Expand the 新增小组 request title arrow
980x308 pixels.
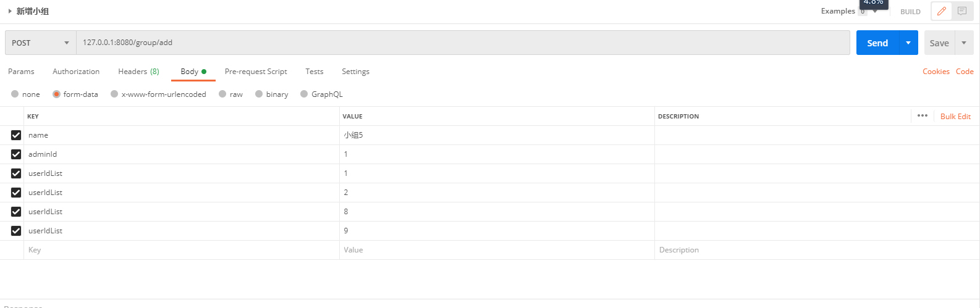10,11
